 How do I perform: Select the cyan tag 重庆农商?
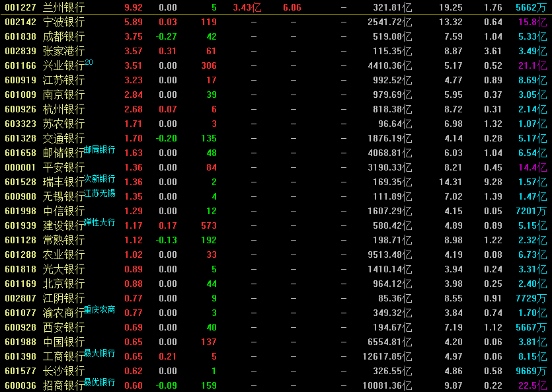[100, 309]
